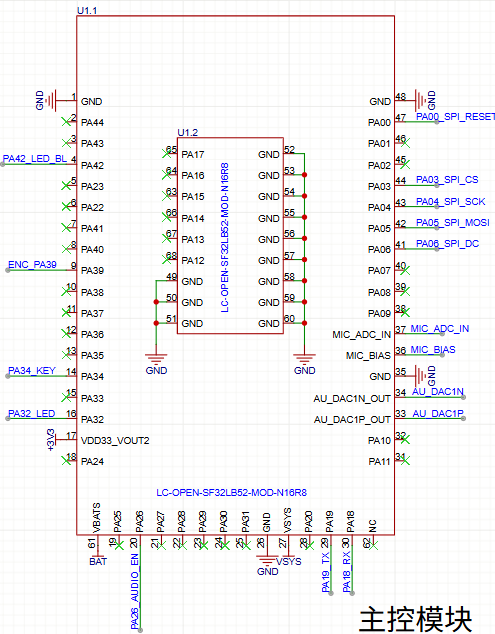
Task: Click the PA39 pin name
Action: tap(92, 270)
